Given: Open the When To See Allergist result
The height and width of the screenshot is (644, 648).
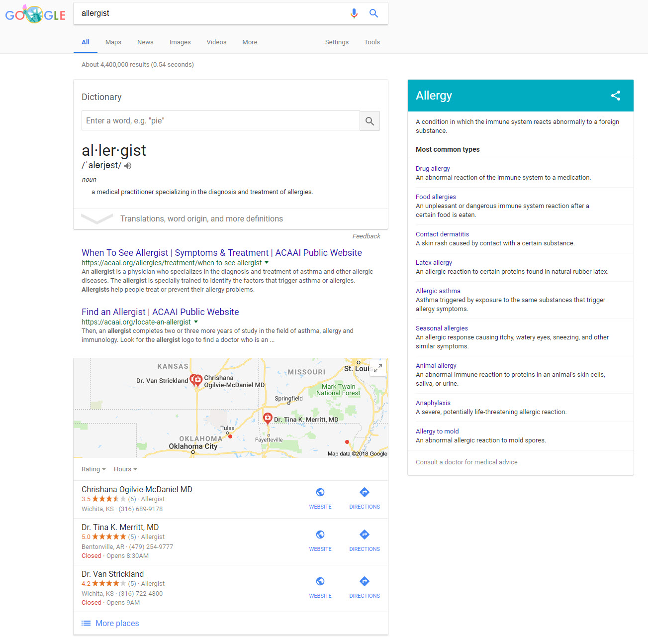Looking at the screenshot, I should [222, 253].
